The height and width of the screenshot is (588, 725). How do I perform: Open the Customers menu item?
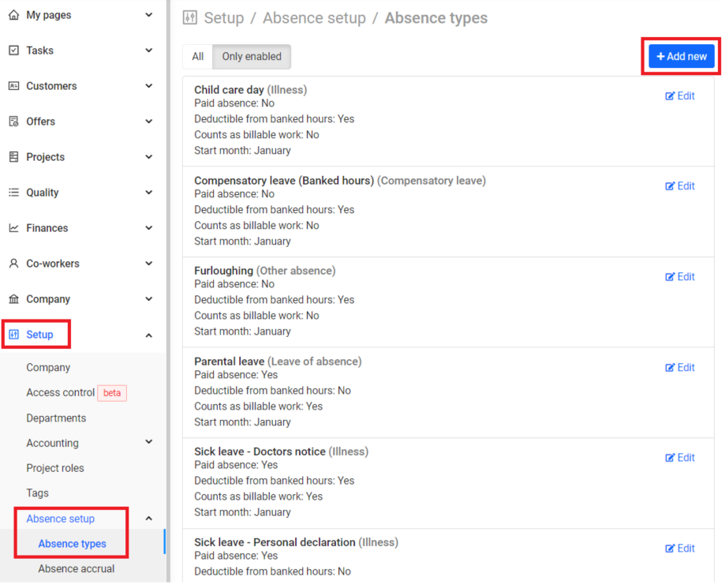coord(51,86)
